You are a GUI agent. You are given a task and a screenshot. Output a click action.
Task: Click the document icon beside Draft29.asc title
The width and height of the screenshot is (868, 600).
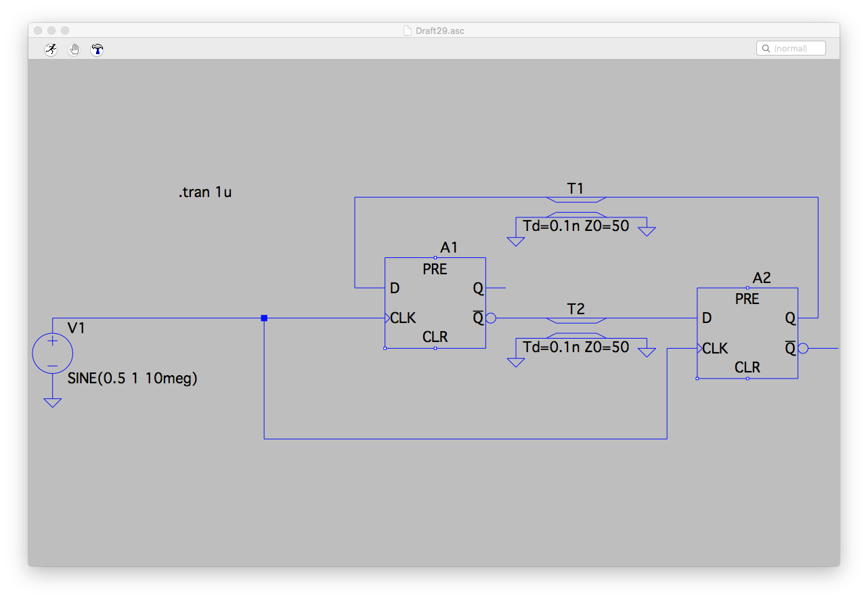[407, 30]
